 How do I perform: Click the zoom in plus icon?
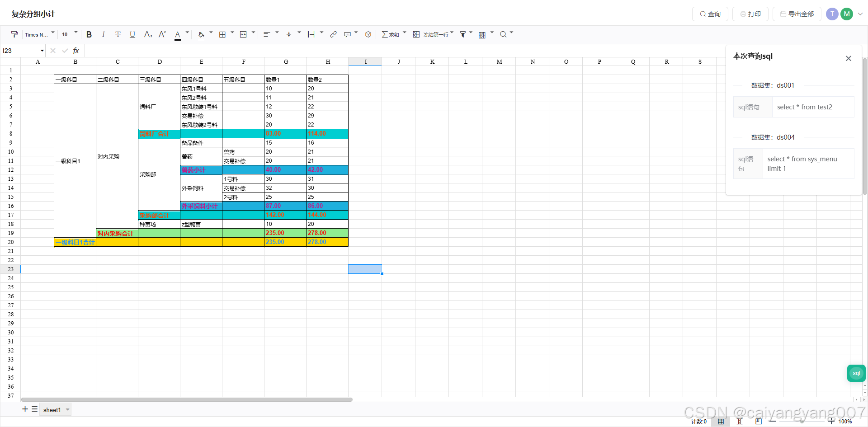[831, 421]
